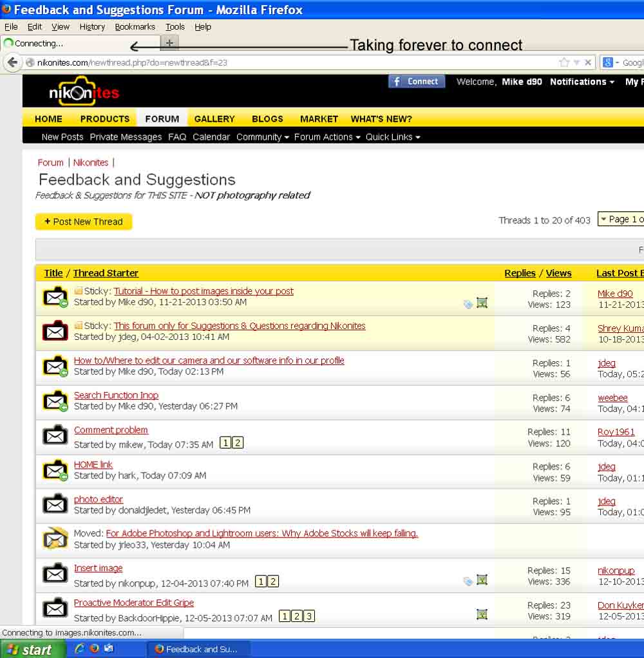Open the Forum Actions dropdown
The width and height of the screenshot is (644, 658).
click(327, 137)
